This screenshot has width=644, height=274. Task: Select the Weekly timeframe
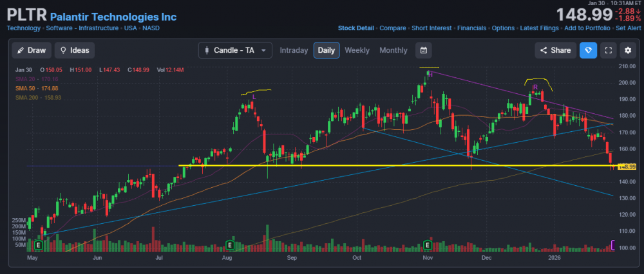tap(357, 50)
